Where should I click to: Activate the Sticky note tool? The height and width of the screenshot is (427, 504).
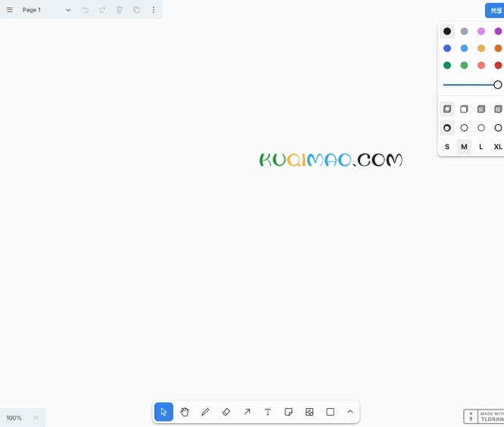288,412
